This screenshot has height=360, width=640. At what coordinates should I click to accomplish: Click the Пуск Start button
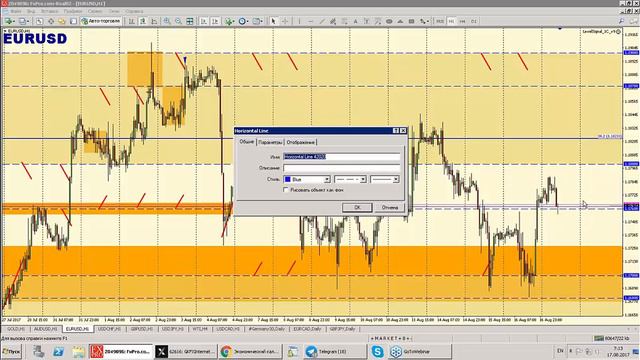(x=12, y=351)
